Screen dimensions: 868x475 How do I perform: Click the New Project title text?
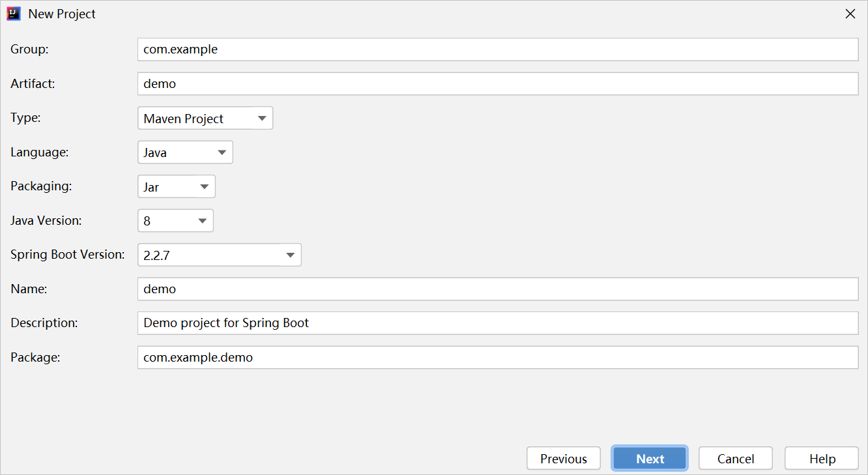[62, 13]
